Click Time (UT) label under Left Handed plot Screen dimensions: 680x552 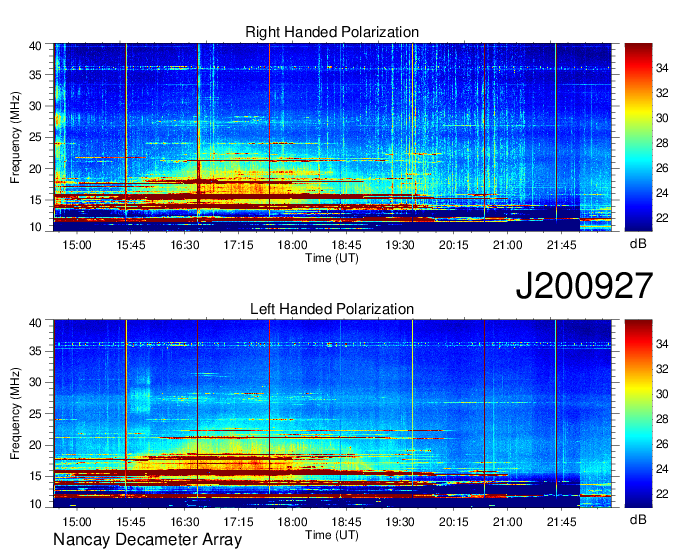point(332,535)
